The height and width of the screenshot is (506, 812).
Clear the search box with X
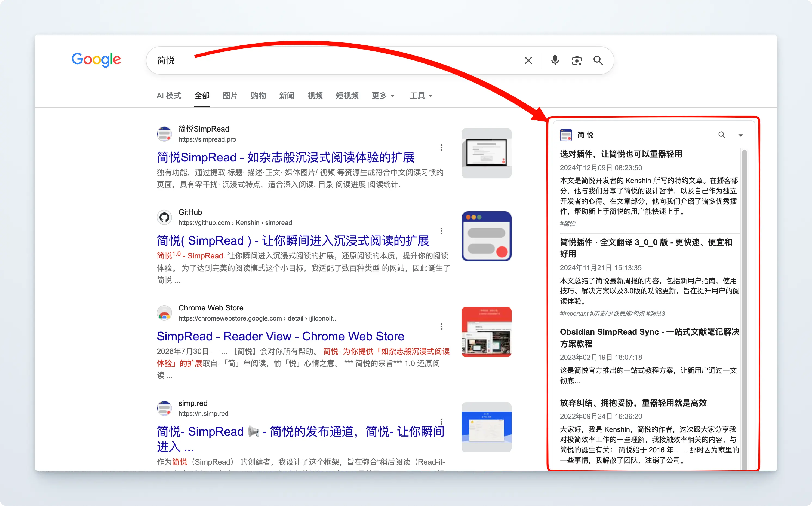pos(528,60)
